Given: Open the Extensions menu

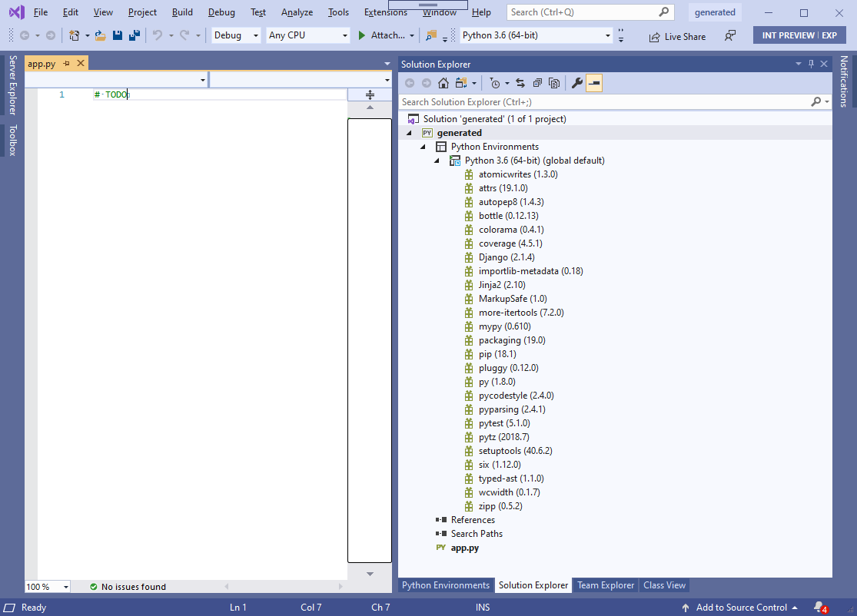Looking at the screenshot, I should 385,12.
